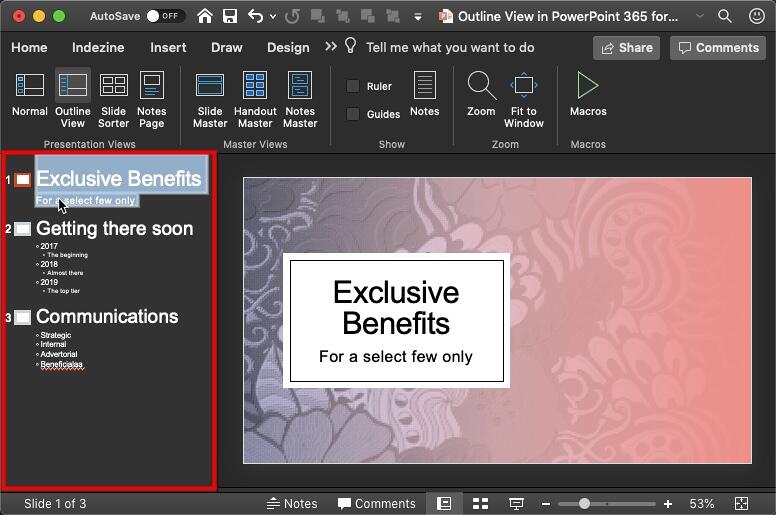Open the Design ribbon tab
The height and width of the screenshot is (515, 776).
pos(288,47)
